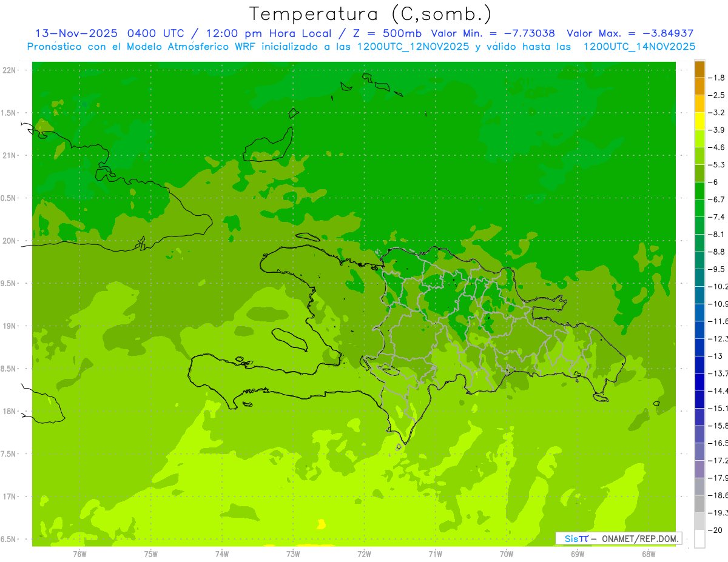
Task: Click the yellow swatch between -3.2 and -3.9
Action: (x=699, y=121)
